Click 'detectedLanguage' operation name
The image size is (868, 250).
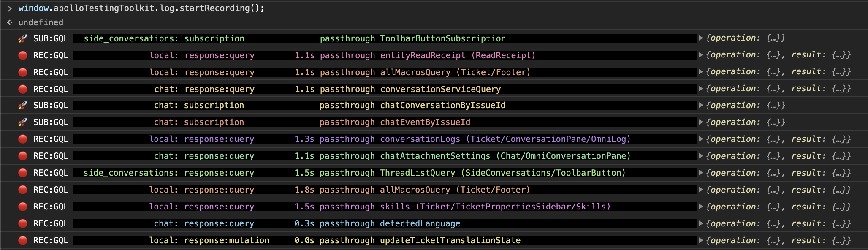[x=420, y=223]
